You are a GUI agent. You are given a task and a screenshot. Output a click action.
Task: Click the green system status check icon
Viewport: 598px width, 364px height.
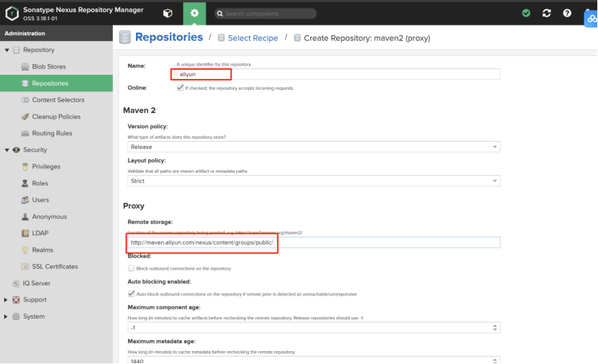click(526, 14)
